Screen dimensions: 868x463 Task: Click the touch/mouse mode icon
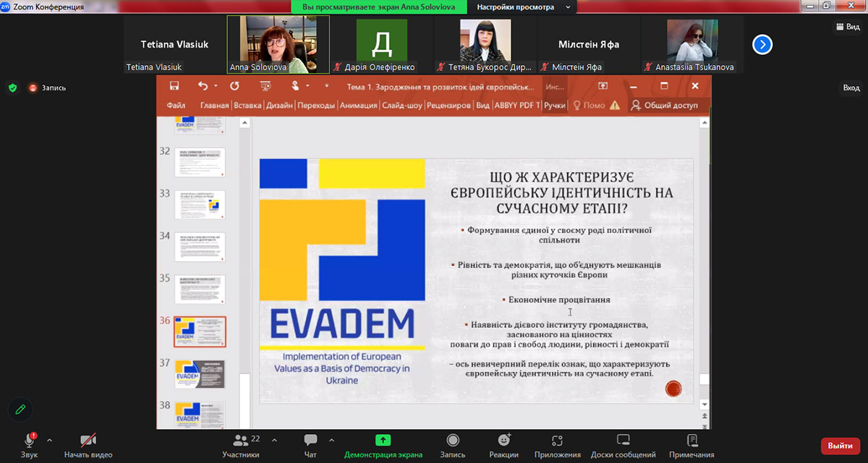(295, 86)
